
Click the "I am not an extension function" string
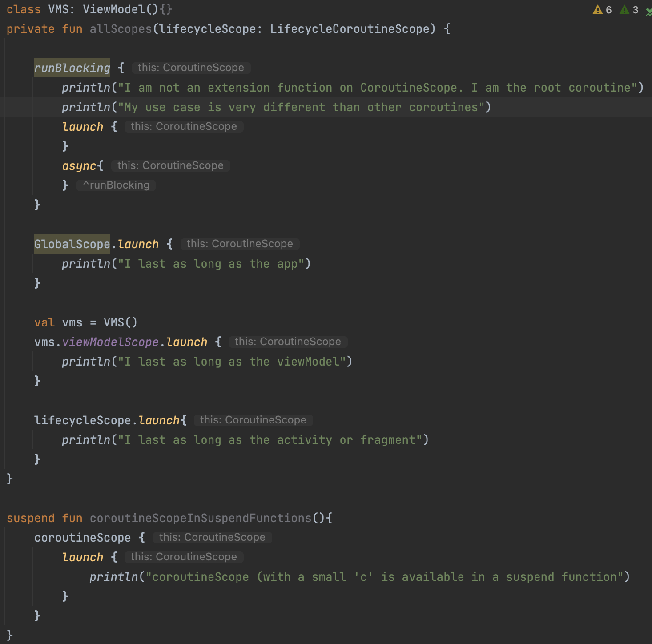coord(378,88)
